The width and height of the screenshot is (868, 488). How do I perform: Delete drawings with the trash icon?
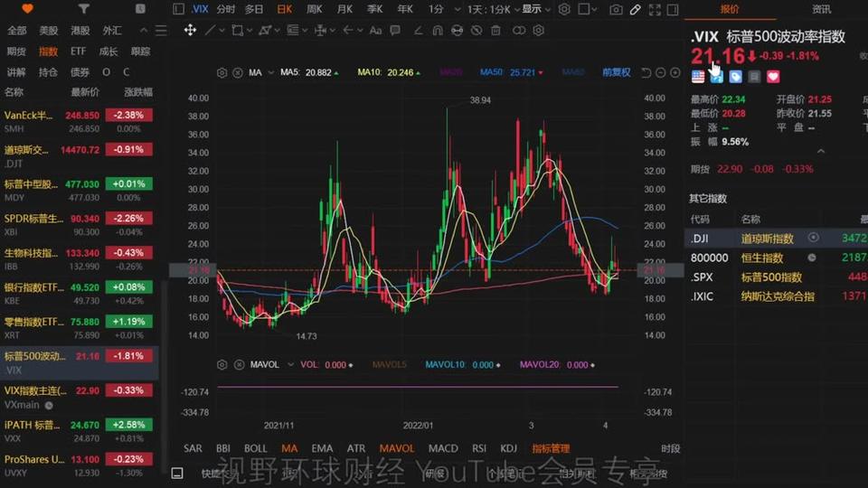[x=495, y=31]
